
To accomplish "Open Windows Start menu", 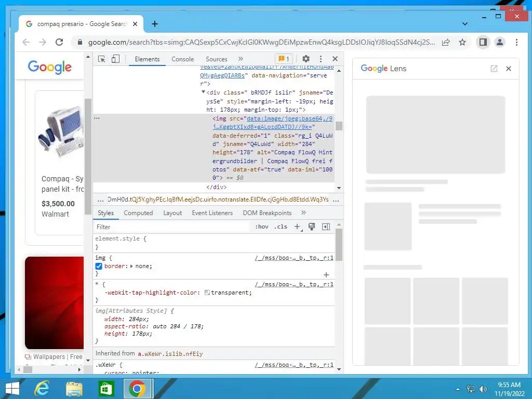I will coord(12,389).
